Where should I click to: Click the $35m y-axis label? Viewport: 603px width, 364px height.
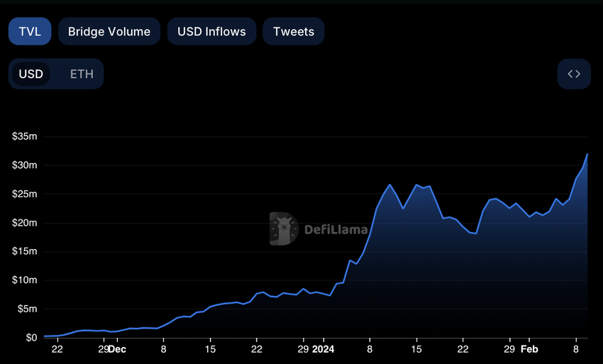coord(25,136)
